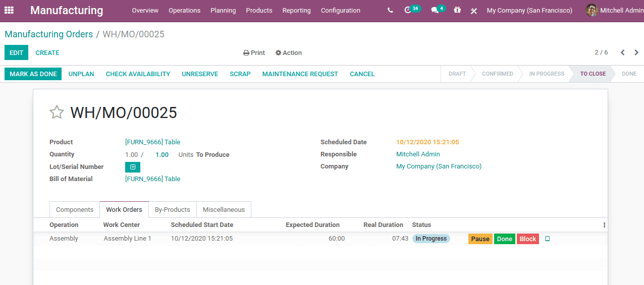Viewport: 644px width, 285px height.
Task: Click the Assembly Line 1 cell
Action: pyautogui.click(x=128, y=239)
